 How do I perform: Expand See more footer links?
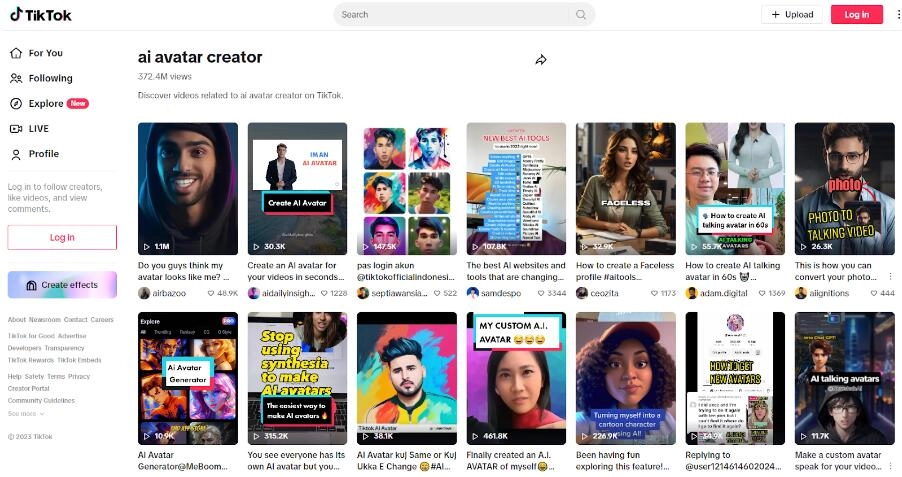[x=26, y=413]
